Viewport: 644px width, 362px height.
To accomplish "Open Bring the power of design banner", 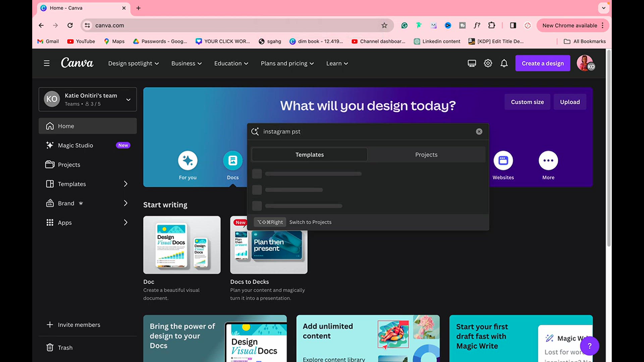I will tap(215, 339).
